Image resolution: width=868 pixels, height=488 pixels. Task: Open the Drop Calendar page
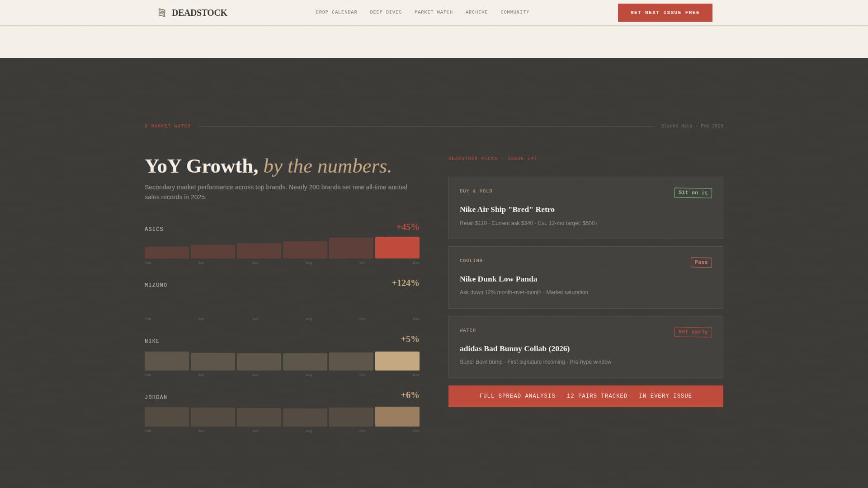336,12
